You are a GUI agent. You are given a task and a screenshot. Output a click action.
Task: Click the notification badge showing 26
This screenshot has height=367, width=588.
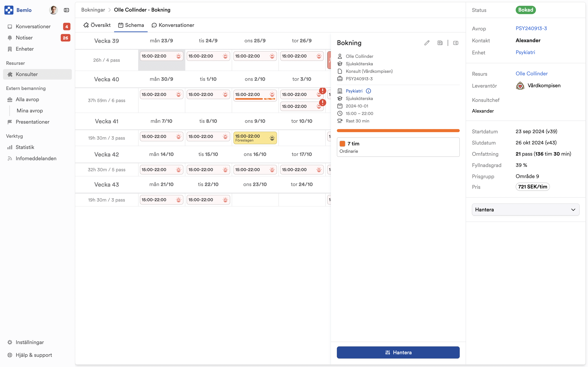pos(66,38)
